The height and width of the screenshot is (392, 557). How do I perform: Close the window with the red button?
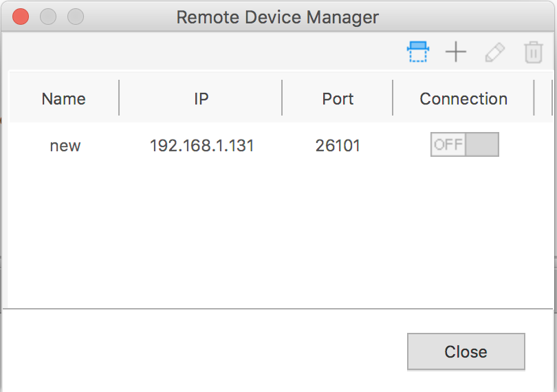(x=21, y=17)
